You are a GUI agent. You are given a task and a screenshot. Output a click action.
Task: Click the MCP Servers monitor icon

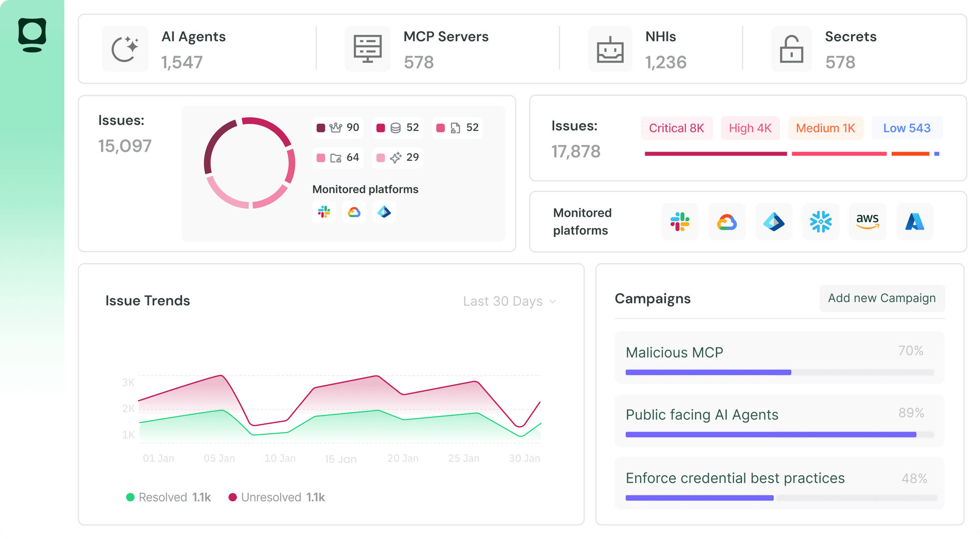pyautogui.click(x=367, y=49)
